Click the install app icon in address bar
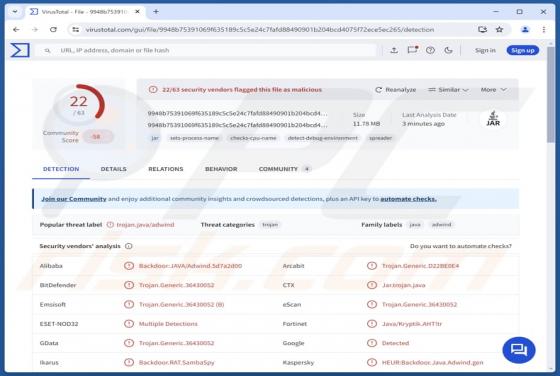This screenshot has width=560, height=376. (x=482, y=30)
